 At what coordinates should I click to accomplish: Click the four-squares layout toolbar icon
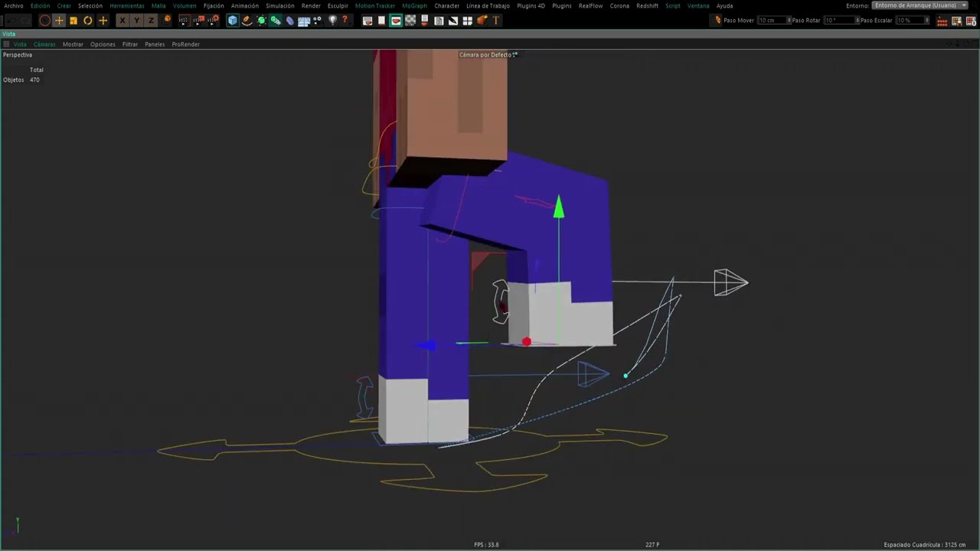(467, 21)
